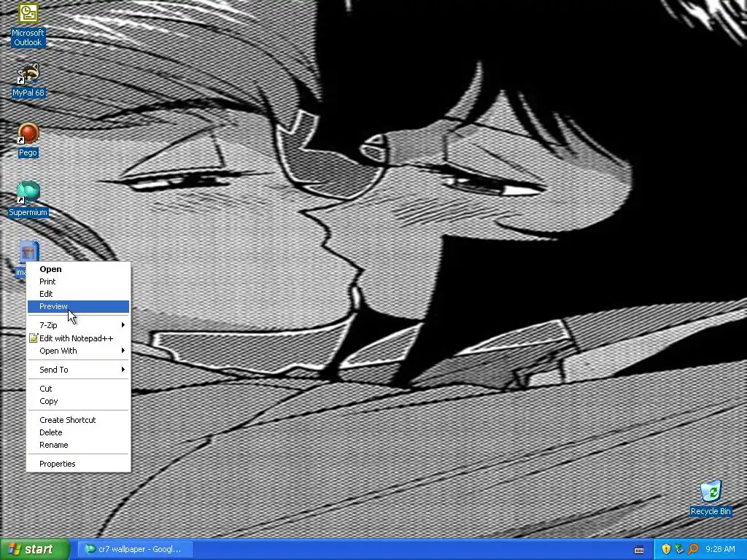Click the Open With submenu arrow
This screenshot has height=560, width=747.
coord(123,351)
